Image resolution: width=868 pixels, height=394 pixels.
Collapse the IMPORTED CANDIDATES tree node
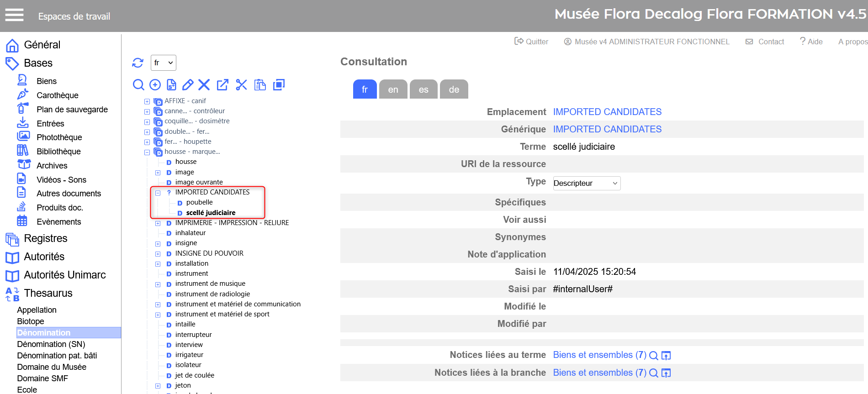[158, 193]
